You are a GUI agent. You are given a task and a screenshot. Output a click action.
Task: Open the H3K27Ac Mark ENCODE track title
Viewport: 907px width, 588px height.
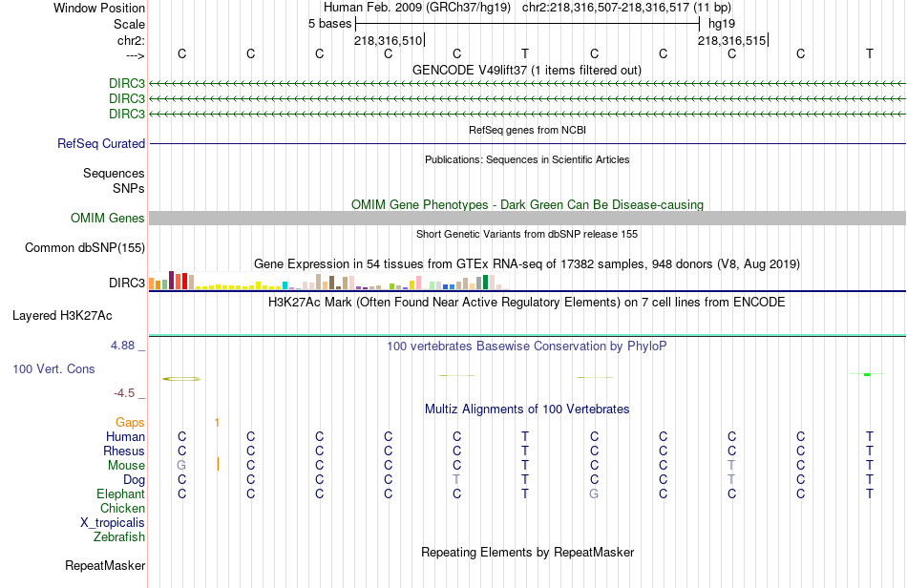coord(527,302)
